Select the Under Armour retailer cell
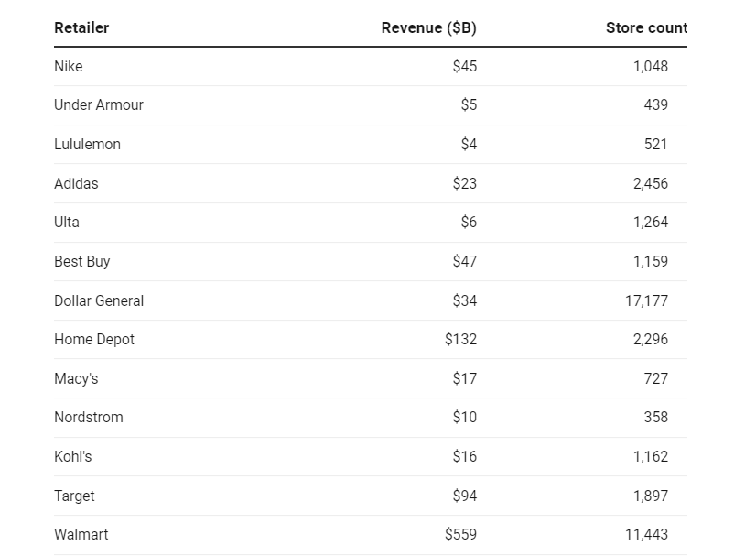This screenshot has height=556, width=756. click(99, 104)
